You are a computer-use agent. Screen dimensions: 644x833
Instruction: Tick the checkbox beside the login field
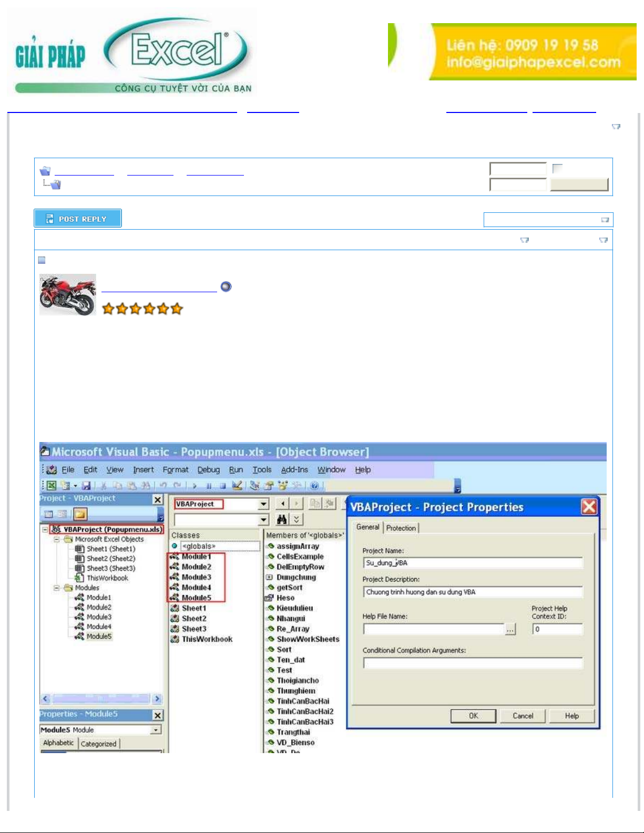coord(557,168)
